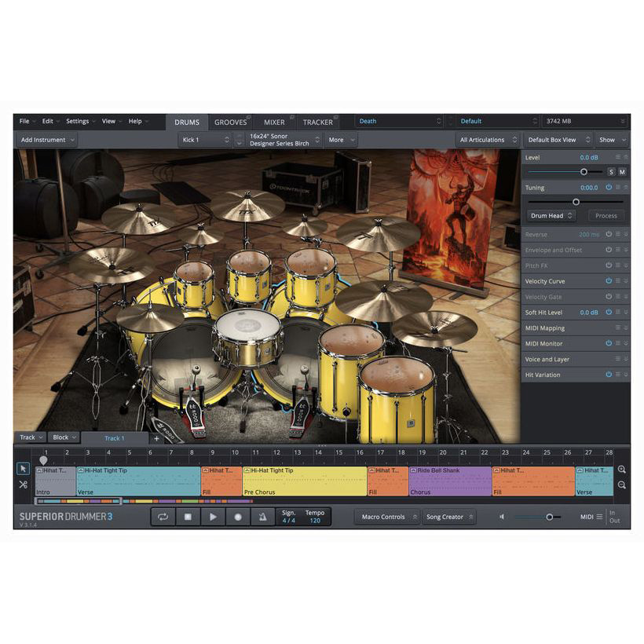This screenshot has width=644, height=644.
Task: Open the Death library preset dropdown
Action: pyautogui.click(x=399, y=121)
